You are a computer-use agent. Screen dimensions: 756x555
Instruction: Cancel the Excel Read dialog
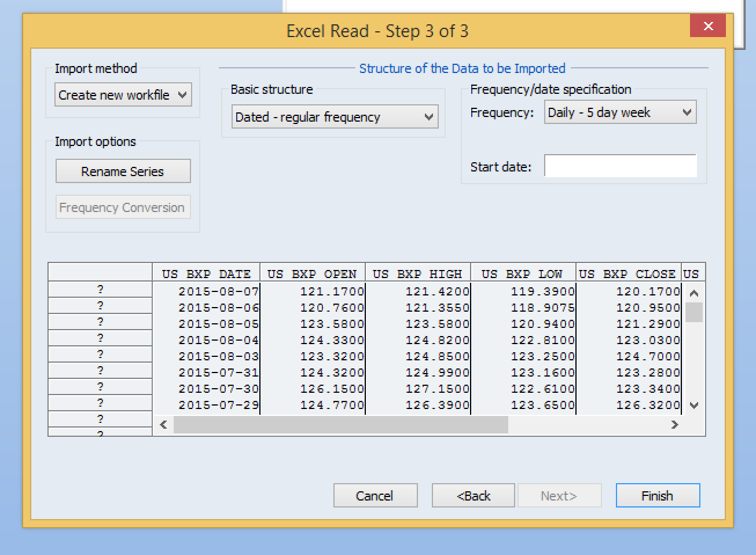coord(375,496)
